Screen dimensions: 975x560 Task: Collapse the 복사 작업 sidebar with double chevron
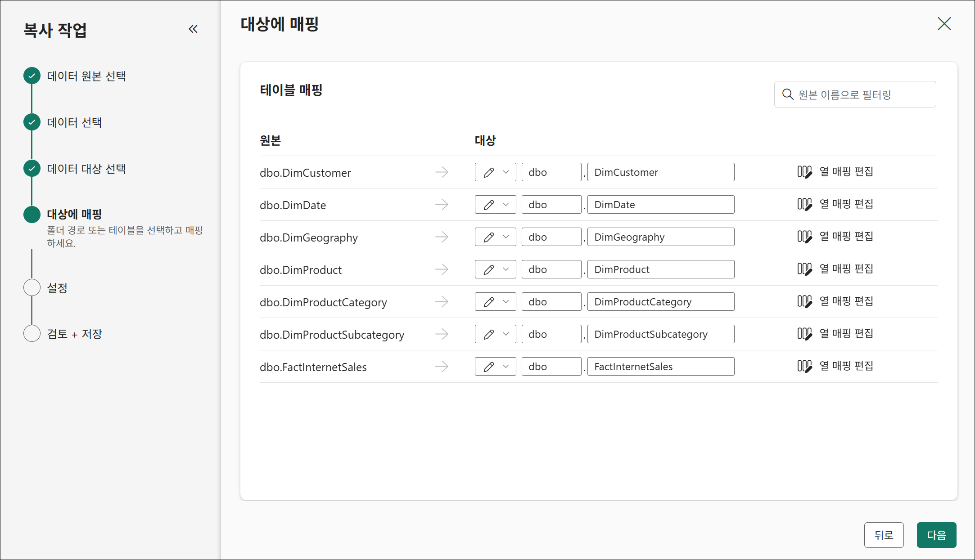click(x=193, y=29)
